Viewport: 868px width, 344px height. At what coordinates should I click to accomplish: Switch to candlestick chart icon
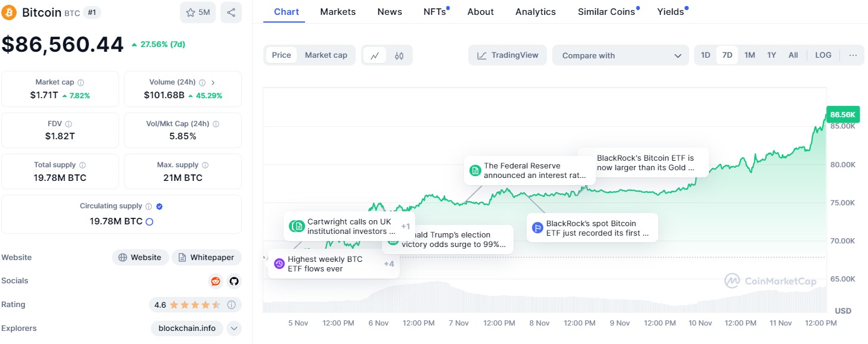399,55
